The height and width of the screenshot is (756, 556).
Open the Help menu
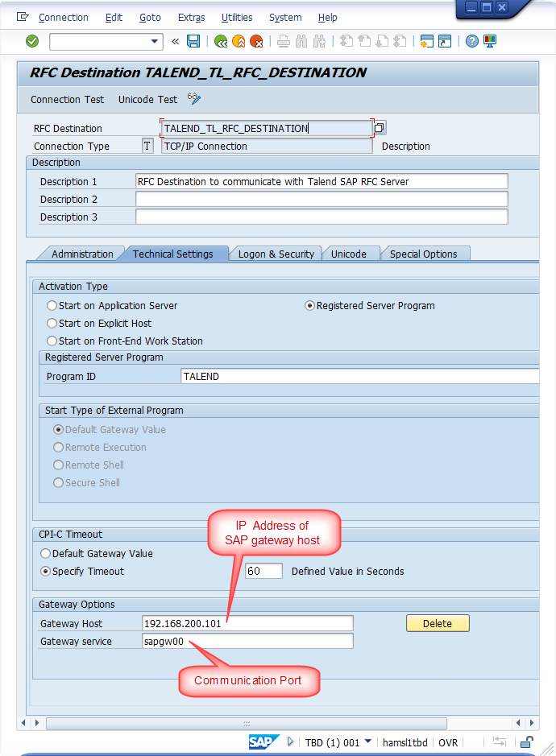coord(328,18)
